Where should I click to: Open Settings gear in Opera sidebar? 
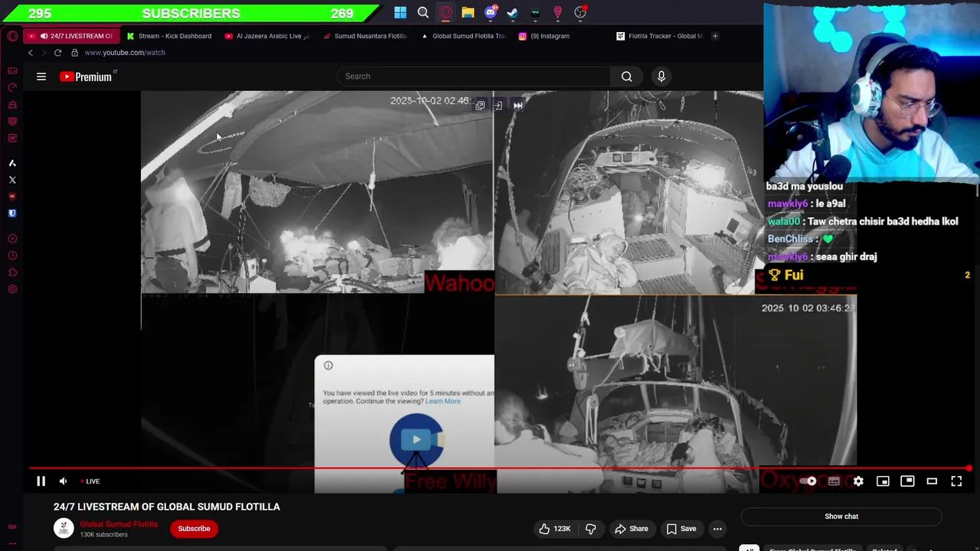[12, 289]
